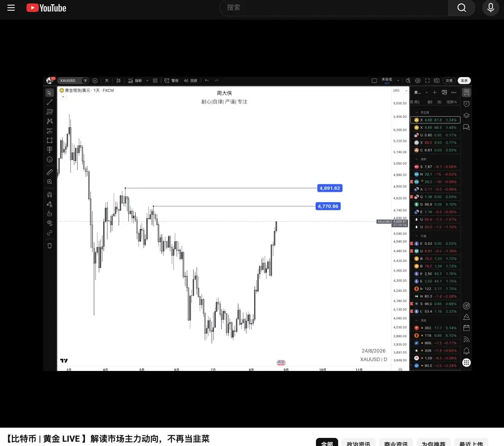Image resolution: width=504 pixels, height=446 pixels.
Task: Open the emoji icons tool
Action: (x=49, y=159)
